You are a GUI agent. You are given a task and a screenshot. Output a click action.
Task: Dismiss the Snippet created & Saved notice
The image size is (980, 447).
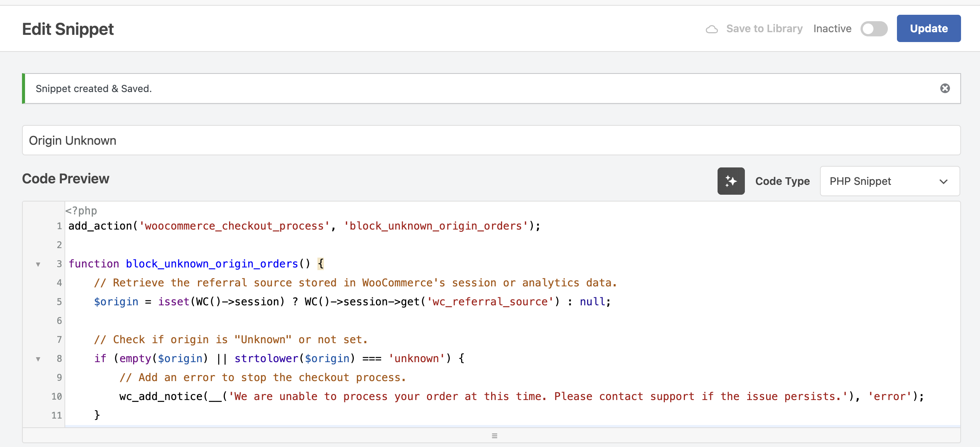[x=945, y=88]
